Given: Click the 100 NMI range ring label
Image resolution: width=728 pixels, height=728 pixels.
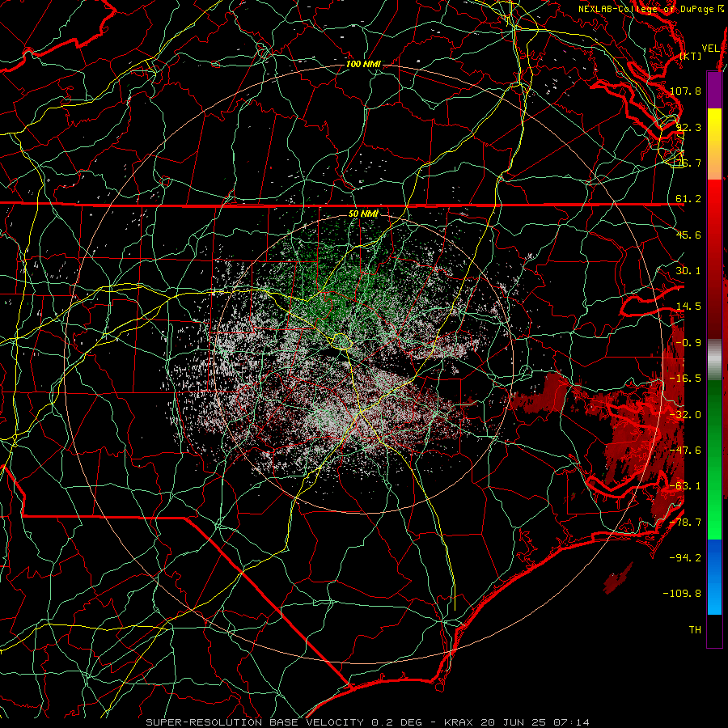Looking at the screenshot, I should click(x=363, y=64).
